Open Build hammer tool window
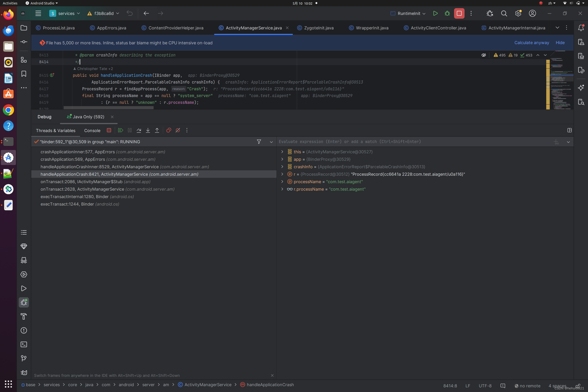This screenshot has height=392, width=588. tap(24, 316)
